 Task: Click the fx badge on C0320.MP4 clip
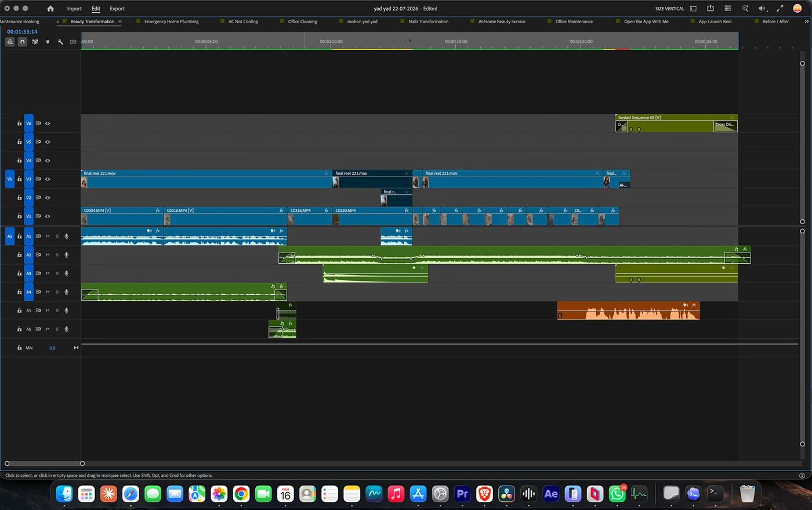click(x=407, y=211)
